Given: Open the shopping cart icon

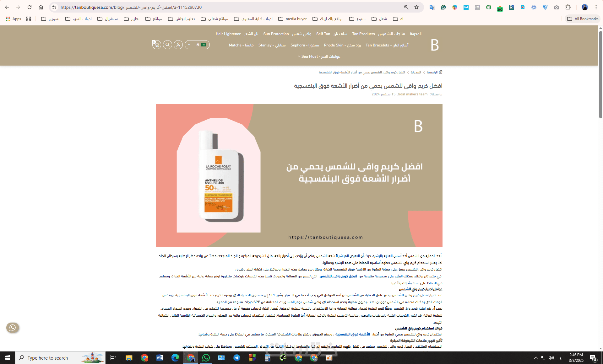Looking at the screenshot, I should [156, 45].
